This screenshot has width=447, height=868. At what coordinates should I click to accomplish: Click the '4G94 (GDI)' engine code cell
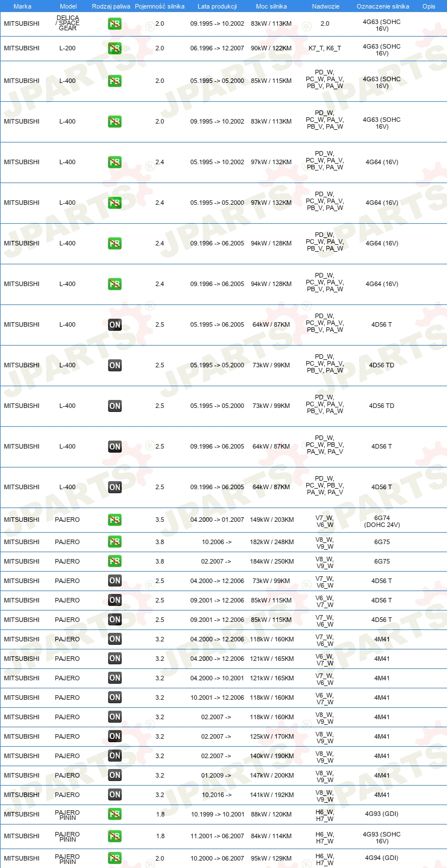pyautogui.click(x=382, y=858)
